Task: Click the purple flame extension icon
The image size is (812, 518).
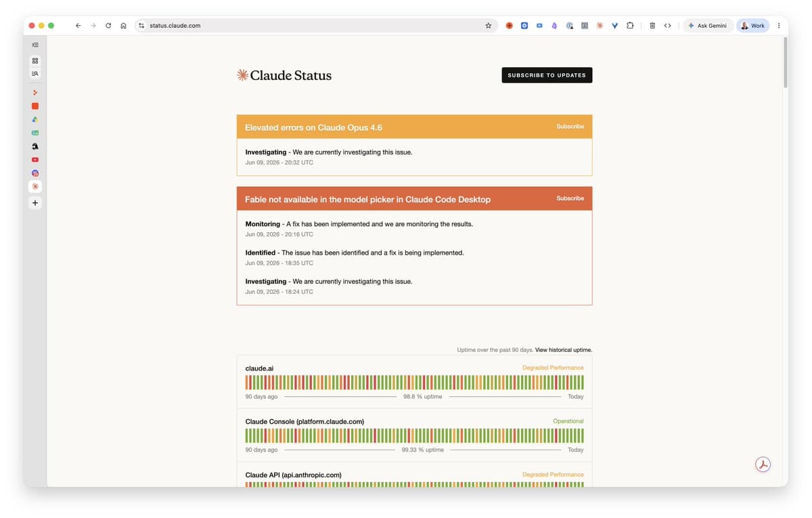Action: pyautogui.click(x=554, y=26)
